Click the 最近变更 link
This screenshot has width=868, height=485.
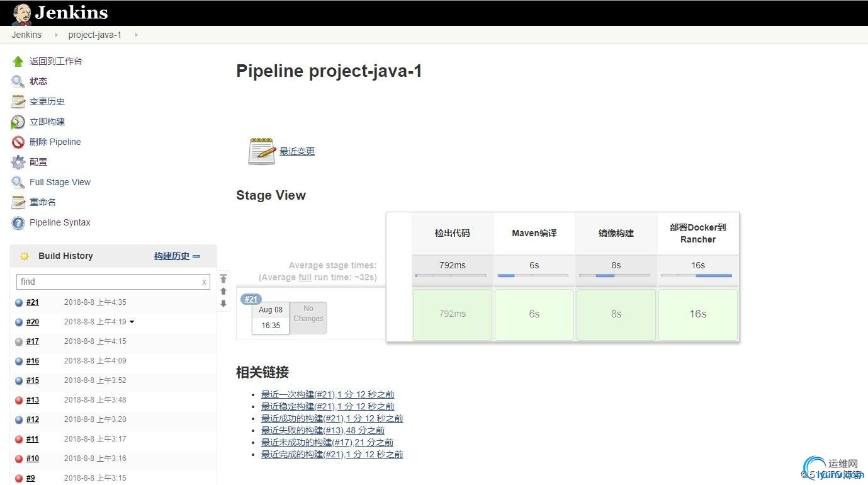[297, 151]
